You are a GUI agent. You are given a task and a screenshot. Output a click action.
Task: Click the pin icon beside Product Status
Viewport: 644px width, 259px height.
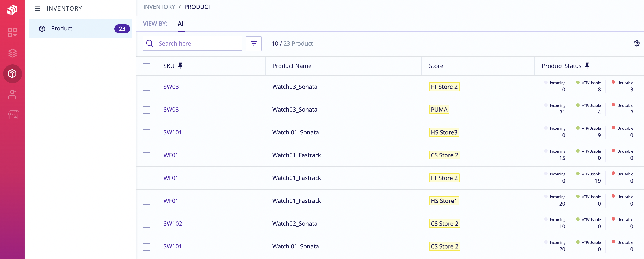tap(587, 66)
